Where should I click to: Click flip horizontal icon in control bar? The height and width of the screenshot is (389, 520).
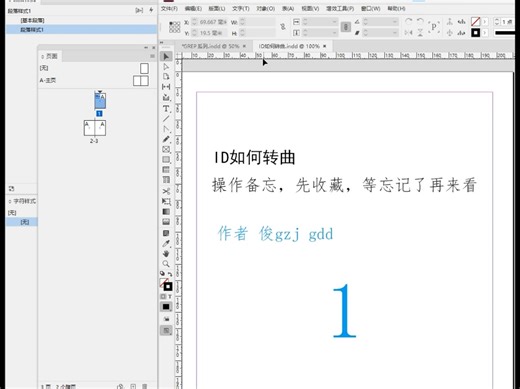click(x=408, y=33)
